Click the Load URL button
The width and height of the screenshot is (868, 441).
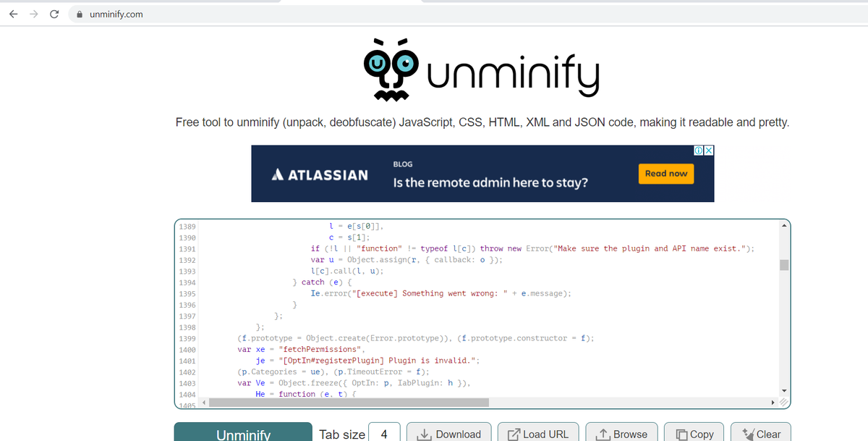(x=538, y=433)
